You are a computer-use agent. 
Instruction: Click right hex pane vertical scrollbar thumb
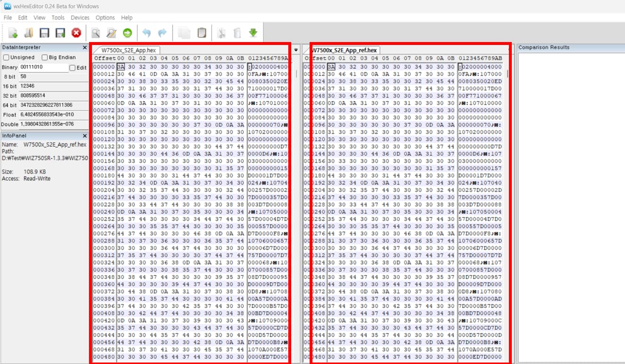(x=507, y=74)
